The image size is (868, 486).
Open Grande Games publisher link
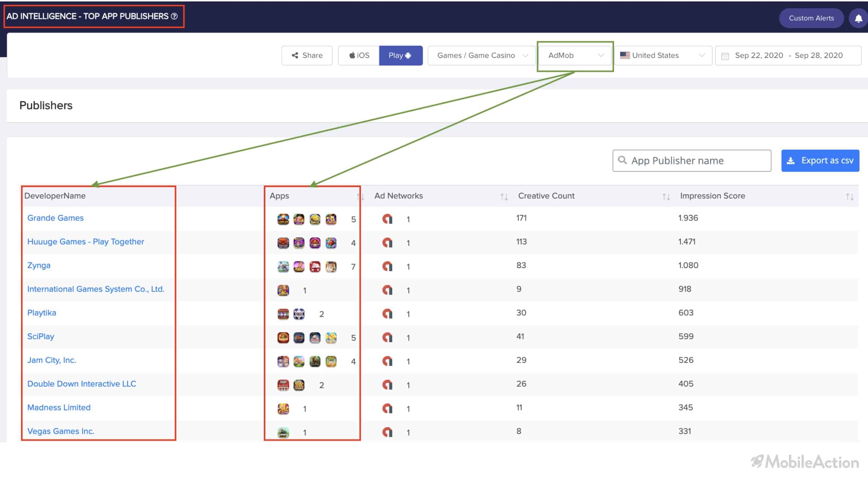(x=55, y=218)
